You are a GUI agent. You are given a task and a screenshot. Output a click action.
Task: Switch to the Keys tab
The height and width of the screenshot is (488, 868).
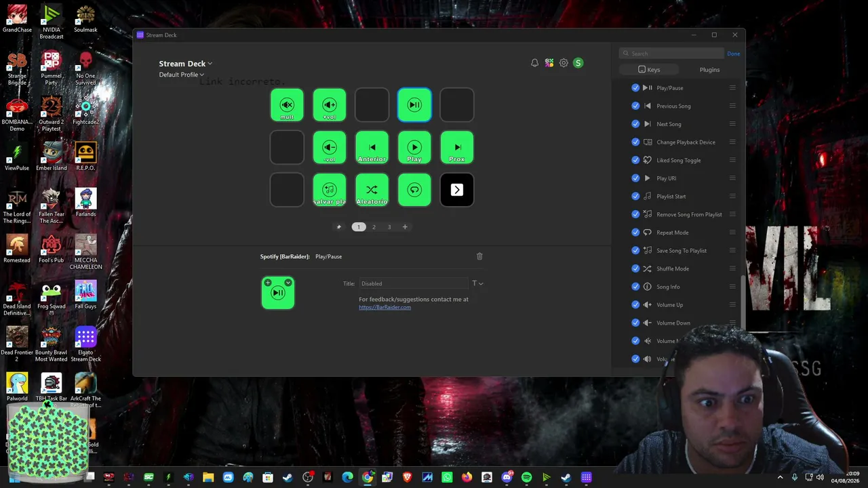tap(649, 70)
